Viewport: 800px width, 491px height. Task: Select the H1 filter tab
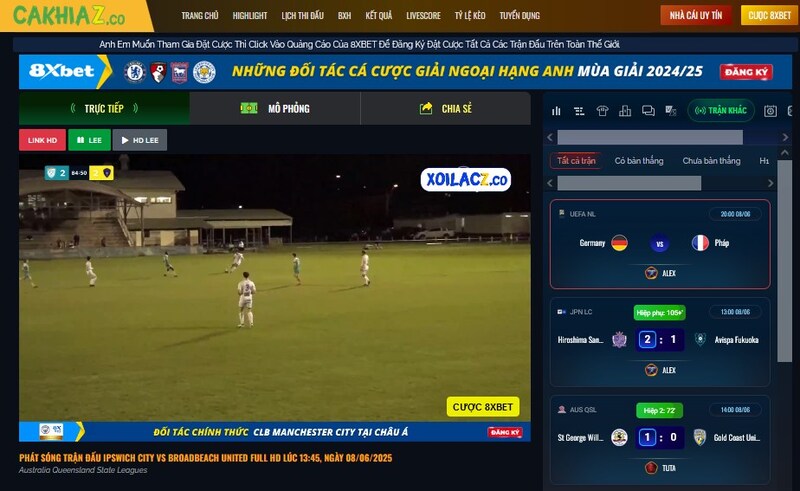tap(764, 161)
